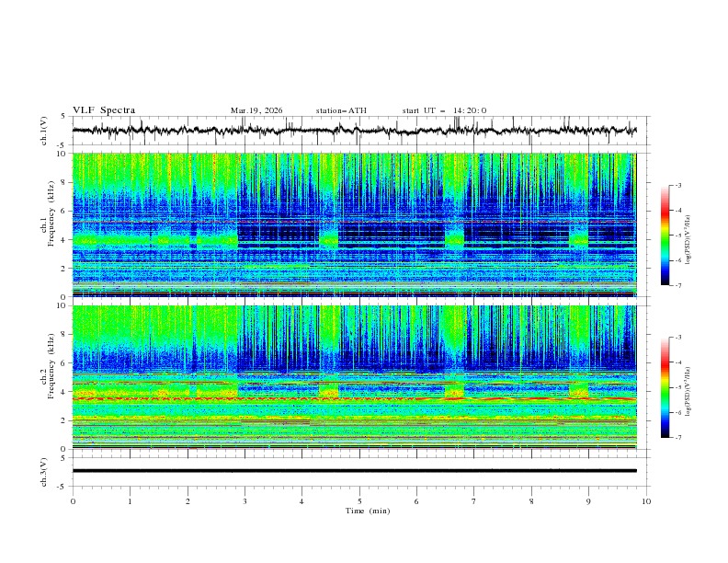Select the "start UT = 14:20:0" text
Screen dimensions: 728x563
[444, 110]
